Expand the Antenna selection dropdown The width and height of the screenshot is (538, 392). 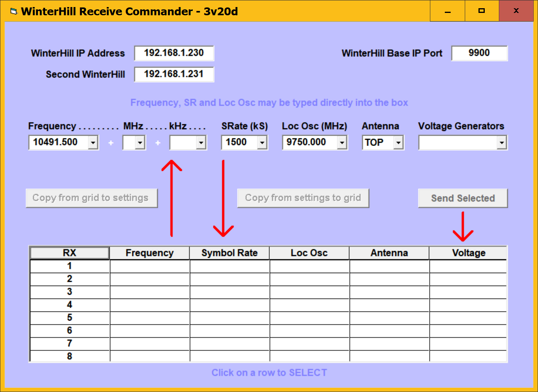(x=398, y=143)
